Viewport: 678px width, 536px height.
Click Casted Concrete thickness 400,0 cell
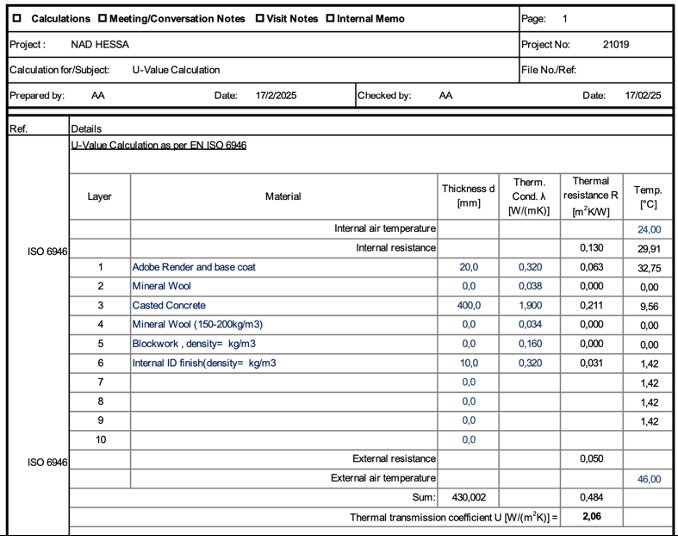pos(469,306)
